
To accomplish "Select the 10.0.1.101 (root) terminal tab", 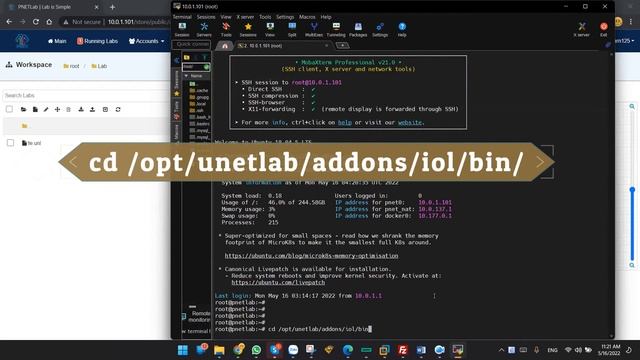I will (x=284, y=46).
